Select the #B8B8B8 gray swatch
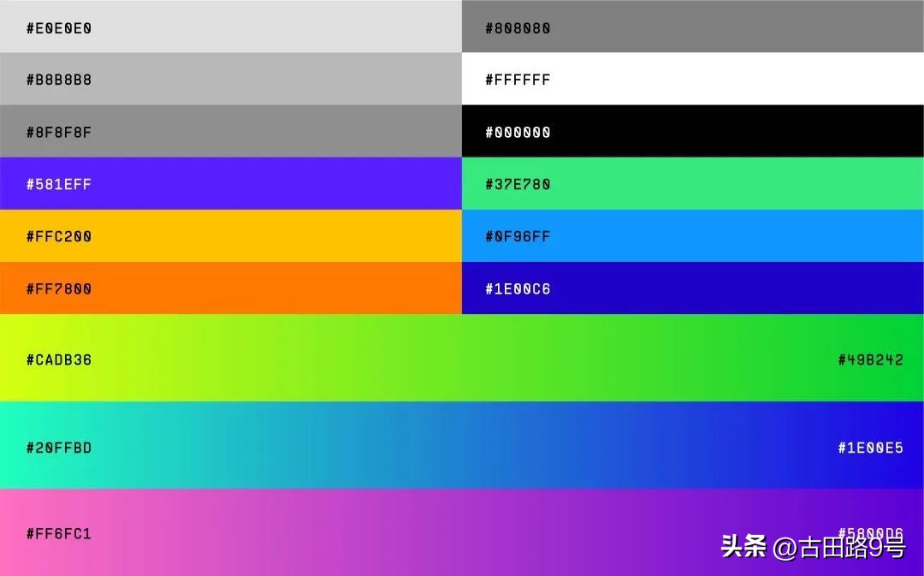This screenshot has height=576, width=924. (x=230, y=79)
